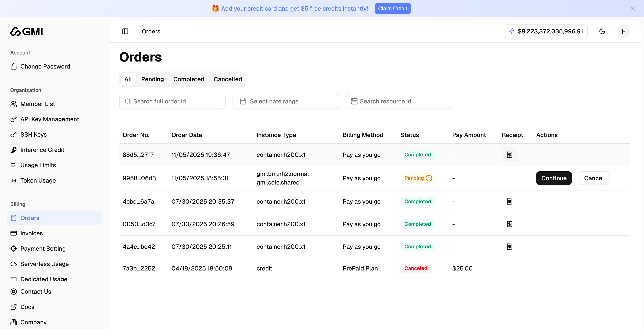
Task: Click the Search full order id field
Action: click(x=172, y=101)
